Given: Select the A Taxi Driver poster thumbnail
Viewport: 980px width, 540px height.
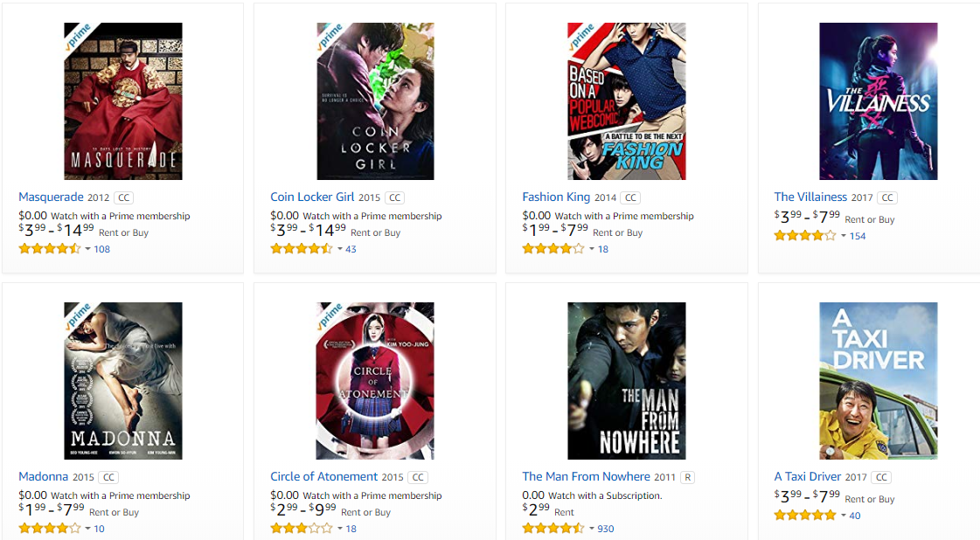Looking at the screenshot, I should pos(878,381).
